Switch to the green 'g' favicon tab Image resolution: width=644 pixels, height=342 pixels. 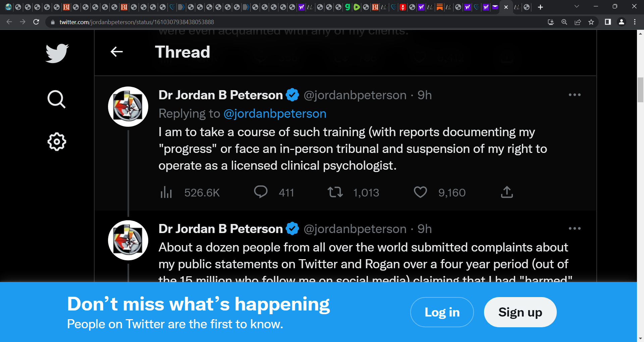point(347,7)
